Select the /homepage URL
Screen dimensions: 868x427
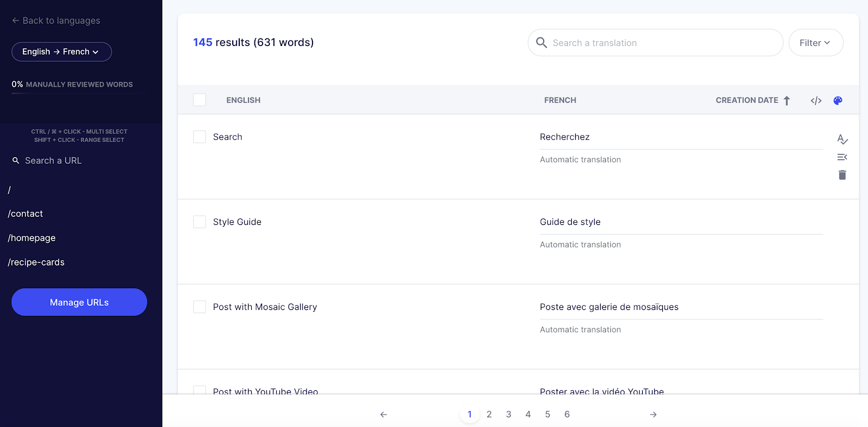[x=31, y=238]
